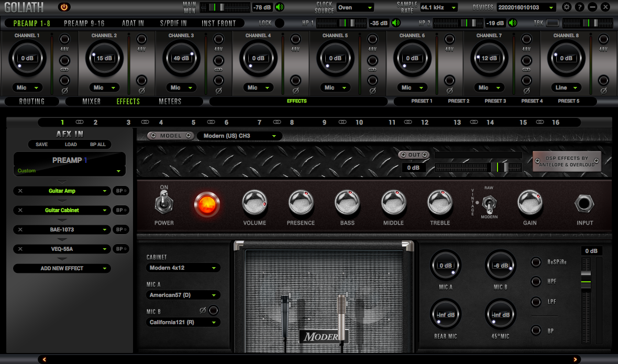Link AFX channels 7 and 8
Screen dimensions: 618x364
click(x=277, y=122)
